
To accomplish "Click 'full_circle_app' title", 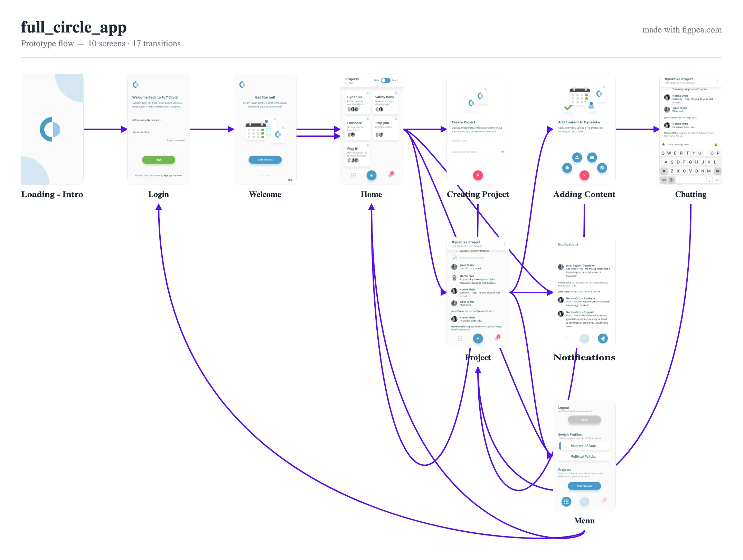I will tap(74, 27).
